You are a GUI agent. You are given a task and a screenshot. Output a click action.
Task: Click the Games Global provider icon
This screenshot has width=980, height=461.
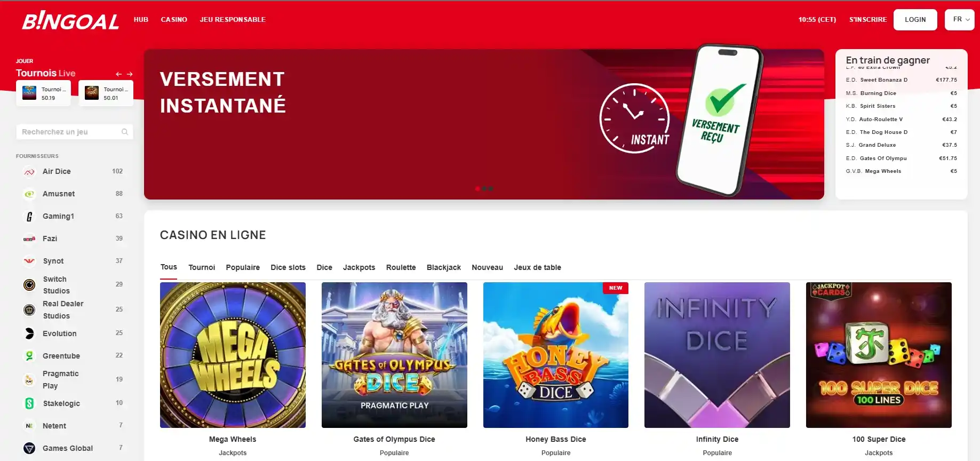(29, 448)
